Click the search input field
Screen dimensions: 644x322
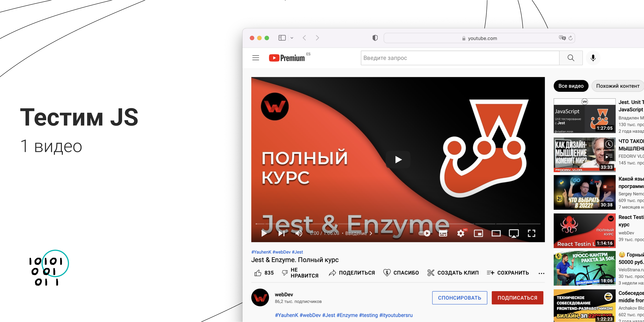click(459, 58)
